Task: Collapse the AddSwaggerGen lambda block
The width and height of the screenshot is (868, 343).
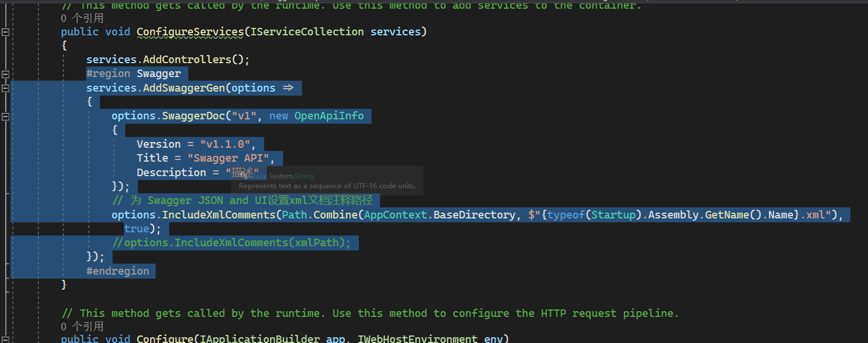Action: (x=5, y=88)
